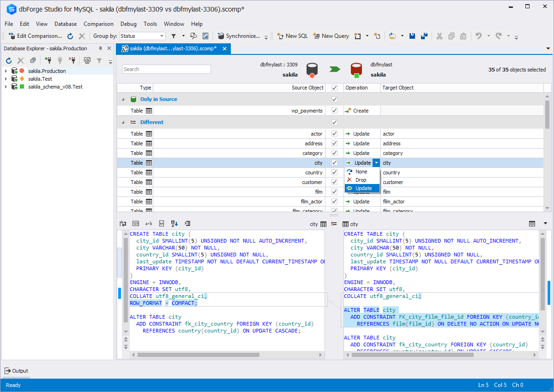This screenshot has width=554, height=392.
Task: Click the Save All disks icon
Action: (x=424, y=36)
